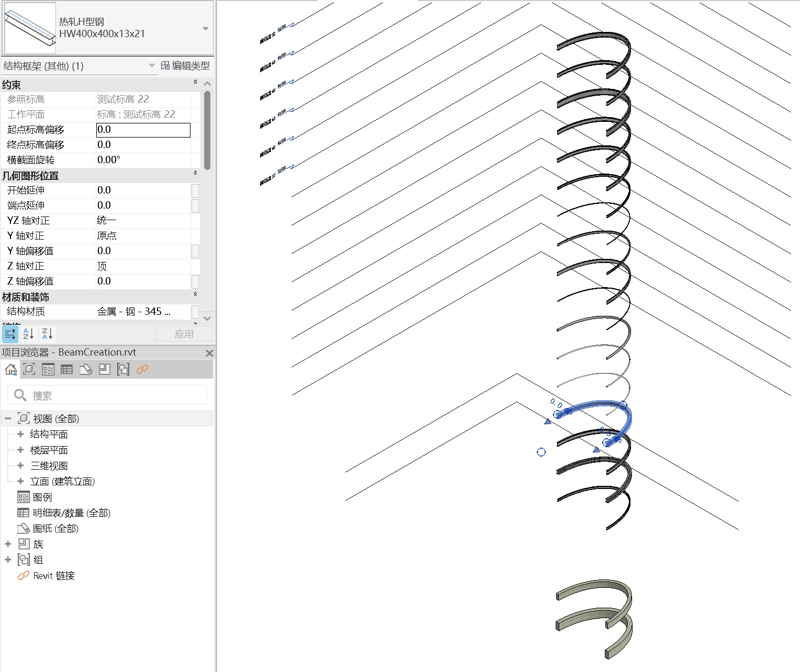Toggle the checkbox beside Y 轴偏移值
The image size is (800, 672).
coord(195,251)
